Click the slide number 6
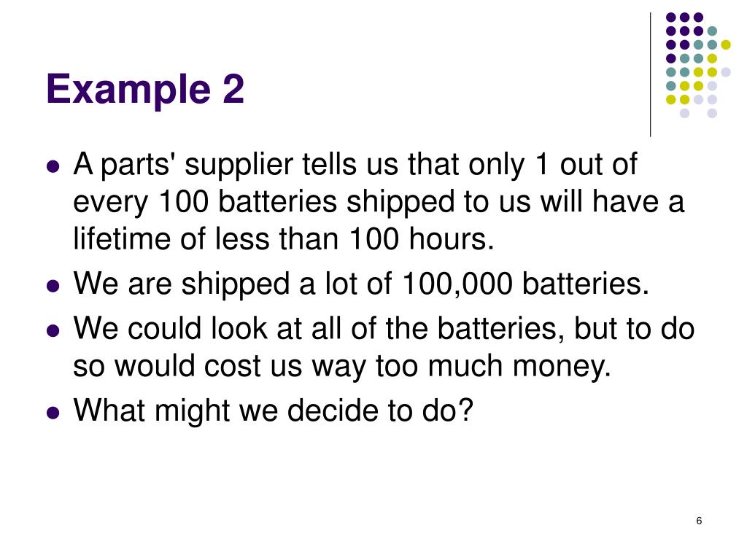The width and height of the screenshot is (747, 560). point(699,521)
